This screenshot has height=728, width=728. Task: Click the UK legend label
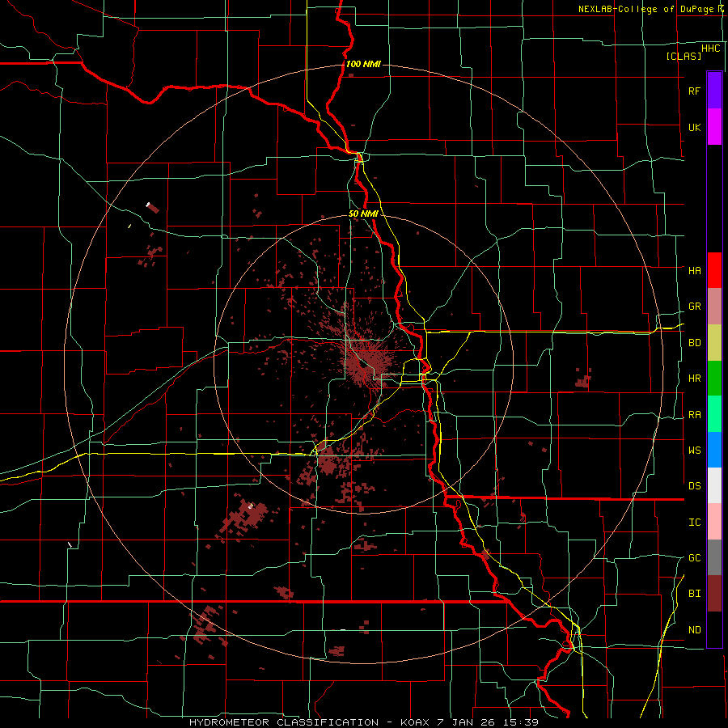pyautogui.click(x=694, y=127)
